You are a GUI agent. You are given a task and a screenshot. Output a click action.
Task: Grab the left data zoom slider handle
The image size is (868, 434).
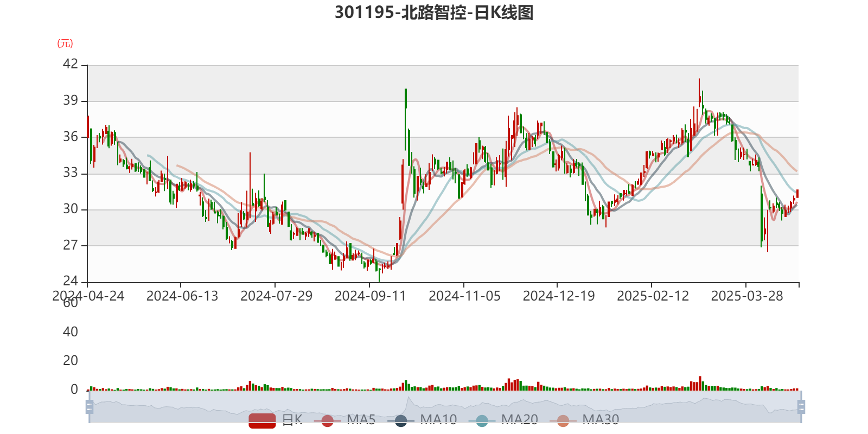[x=90, y=407]
